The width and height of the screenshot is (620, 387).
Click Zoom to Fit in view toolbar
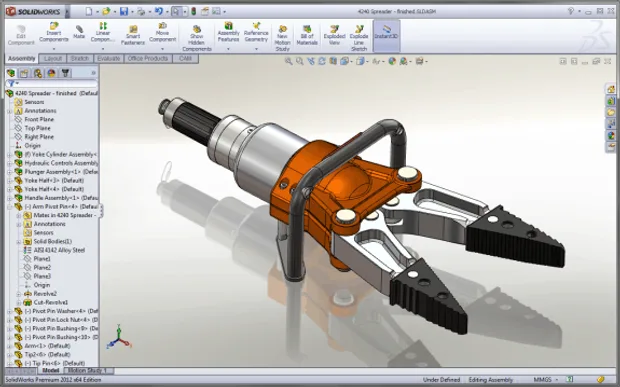289,61
